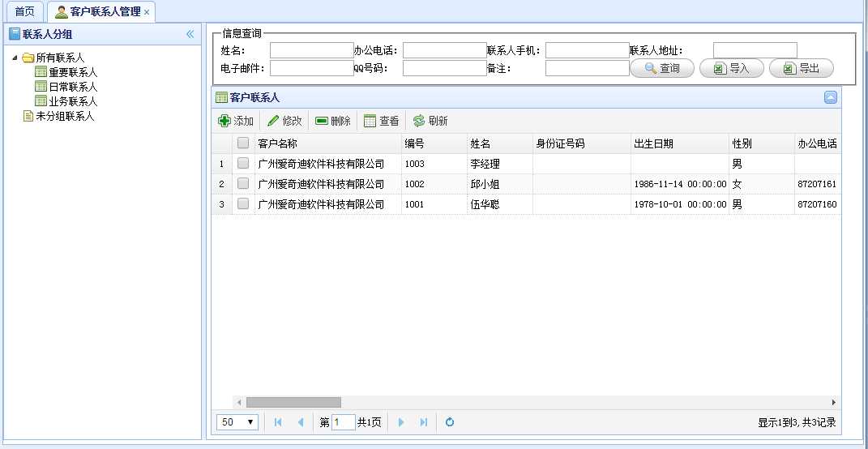Switch to the 首页 tab

[24, 11]
